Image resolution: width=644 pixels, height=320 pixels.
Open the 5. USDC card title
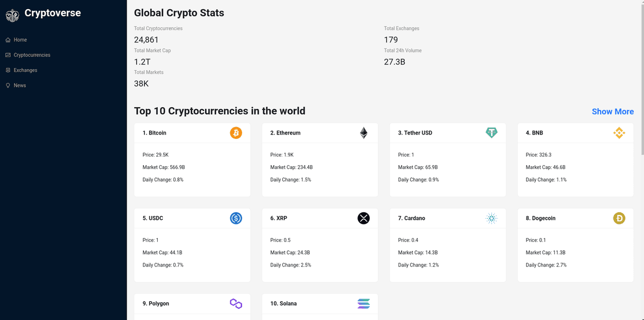pyautogui.click(x=153, y=218)
